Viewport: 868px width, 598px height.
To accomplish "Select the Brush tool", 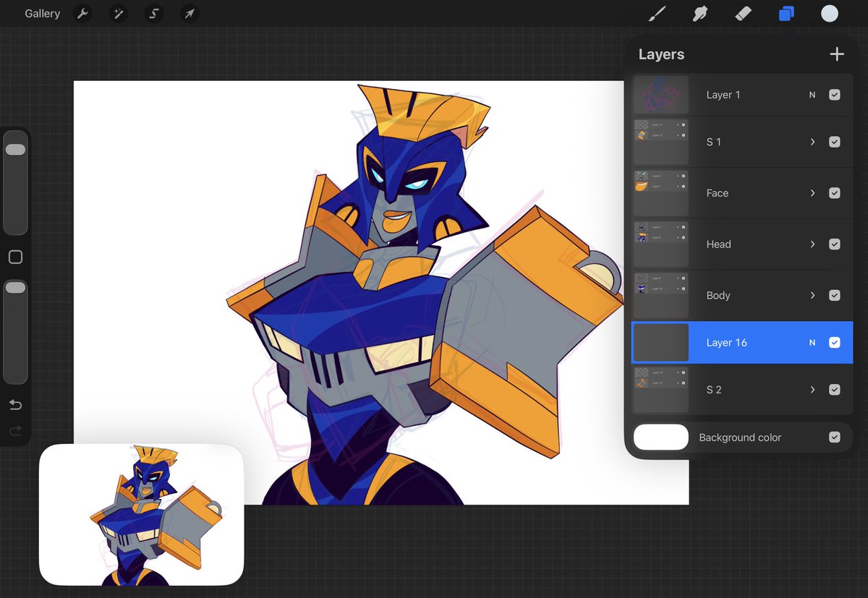I will pos(657,14).
